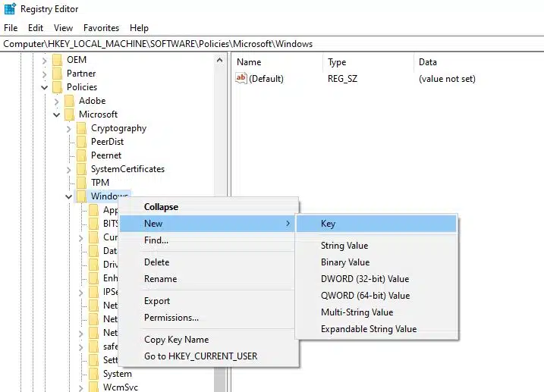Image resolution: width=544 pixels, height=392 pixels.
Task: Choose Rename in the context menu
Action: click(209, 279)
